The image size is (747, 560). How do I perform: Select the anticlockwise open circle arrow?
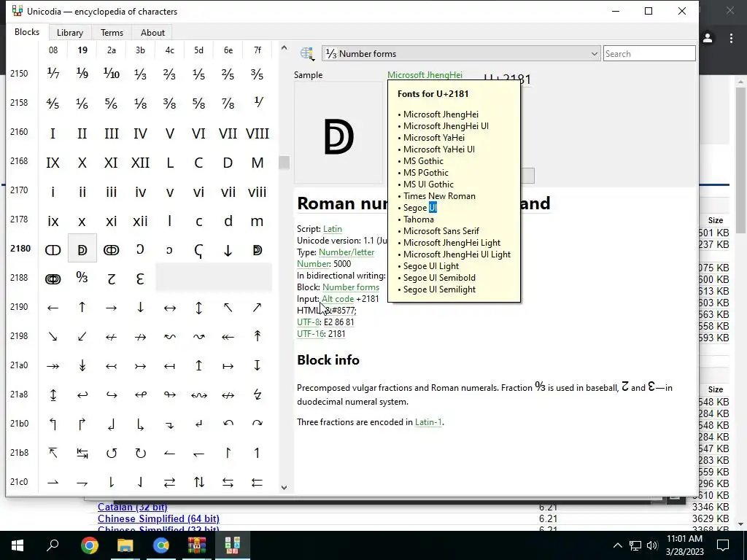pos(112,453)
